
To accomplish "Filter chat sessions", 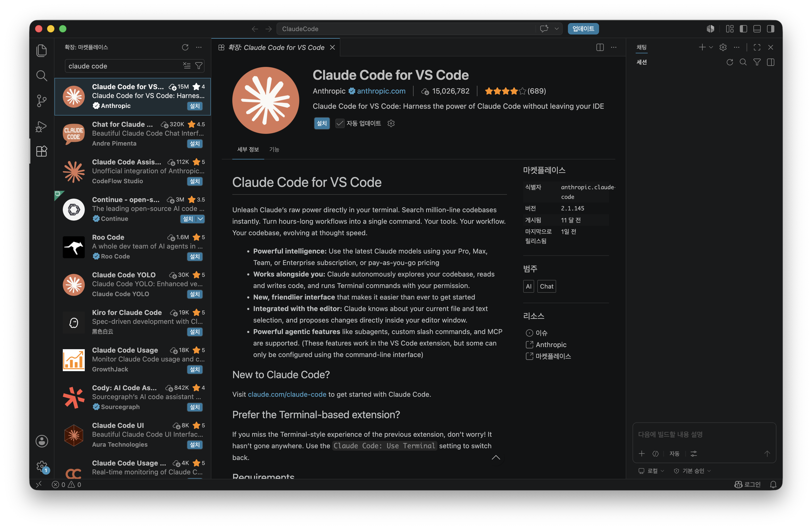I will click(757, 62).
